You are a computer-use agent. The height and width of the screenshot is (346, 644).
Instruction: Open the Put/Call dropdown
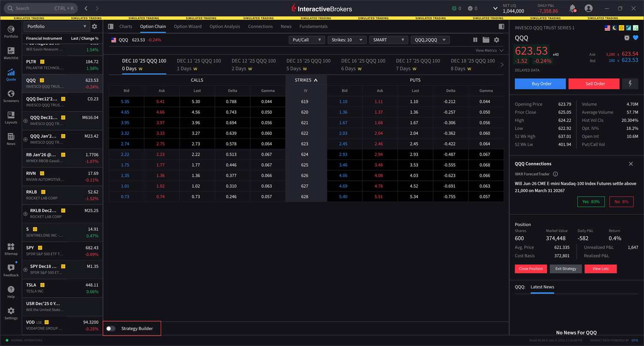(307, 39)
